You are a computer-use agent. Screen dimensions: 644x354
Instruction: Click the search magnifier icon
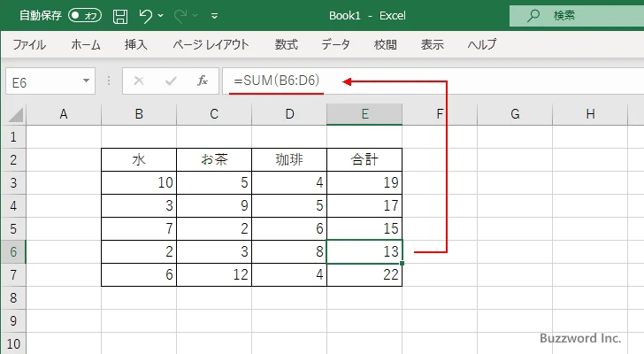point(533,16)
